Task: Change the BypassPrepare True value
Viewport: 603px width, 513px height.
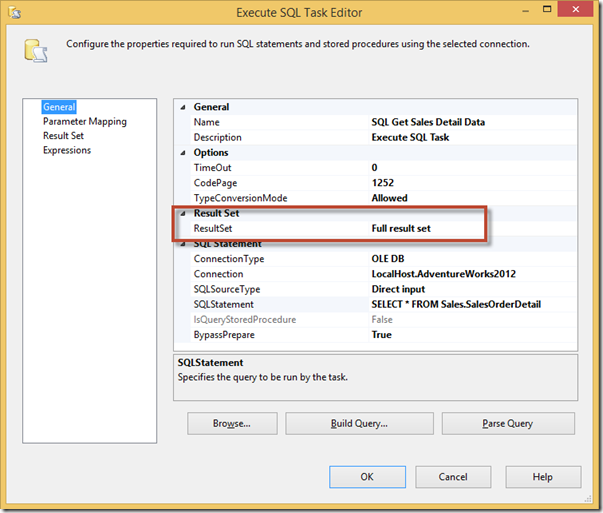Action: [x=381, y=334]
